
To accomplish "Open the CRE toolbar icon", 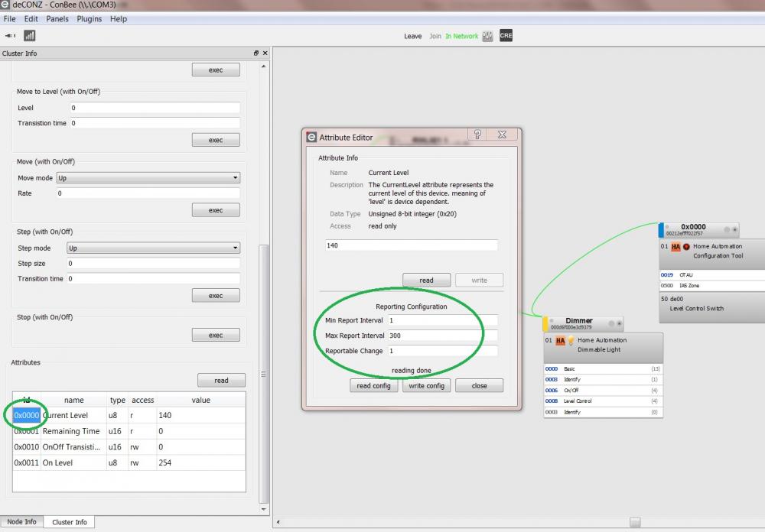I will (506, 35).
